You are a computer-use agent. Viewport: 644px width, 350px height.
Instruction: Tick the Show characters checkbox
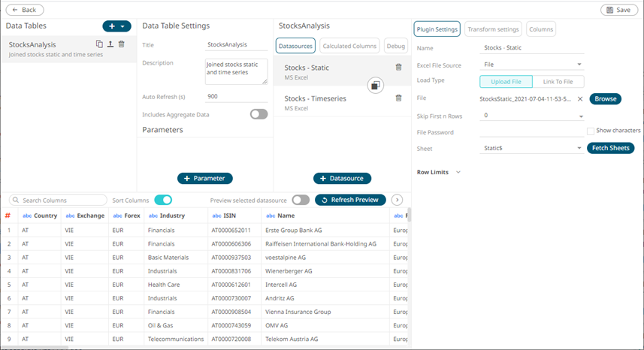591,131
